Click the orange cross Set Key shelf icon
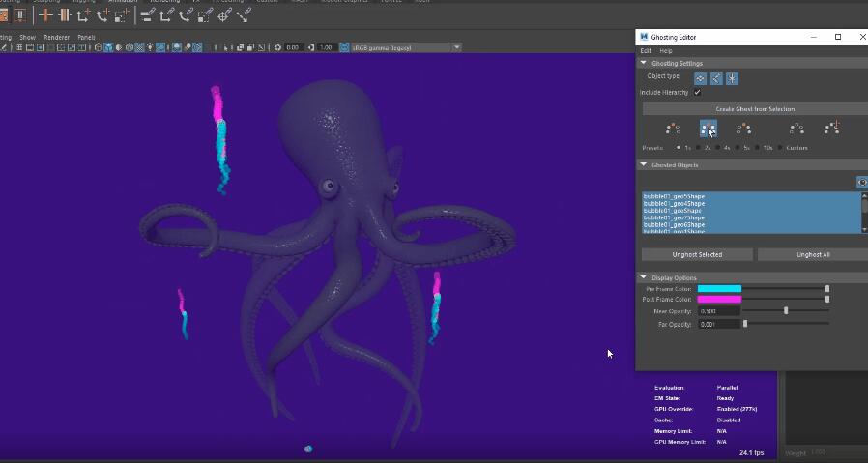Viewport: 868px width, 463px height. click(44, 15)
